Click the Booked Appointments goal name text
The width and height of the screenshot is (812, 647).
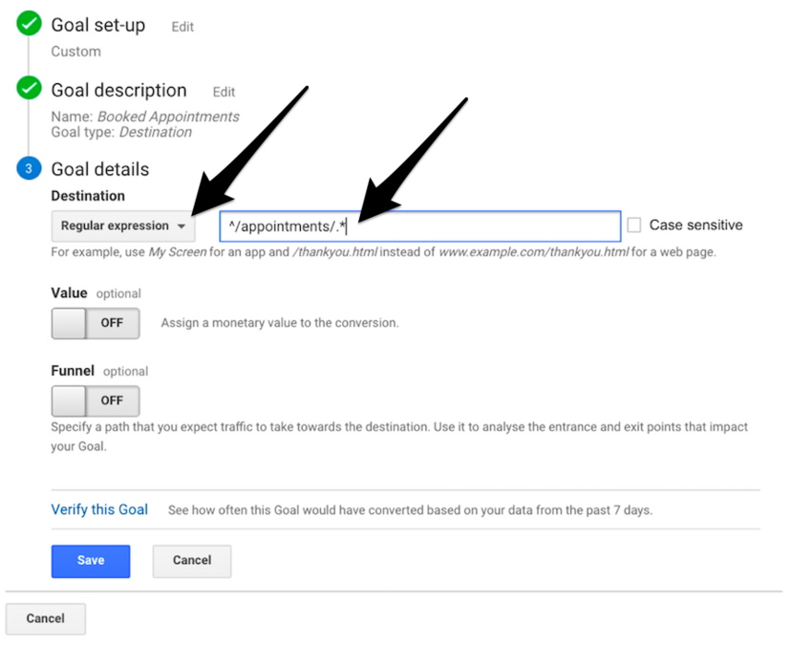coord(168,117)
